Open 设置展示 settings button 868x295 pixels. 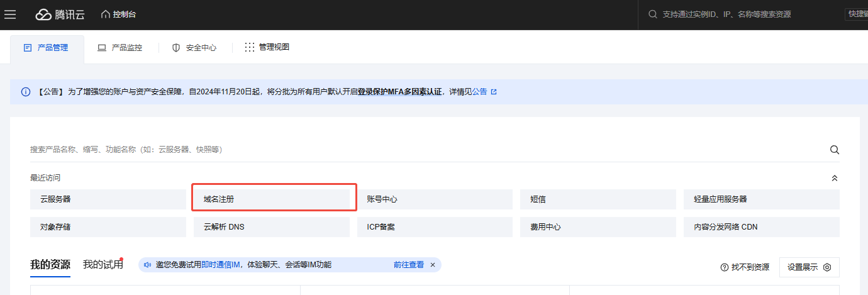[810, 267]
